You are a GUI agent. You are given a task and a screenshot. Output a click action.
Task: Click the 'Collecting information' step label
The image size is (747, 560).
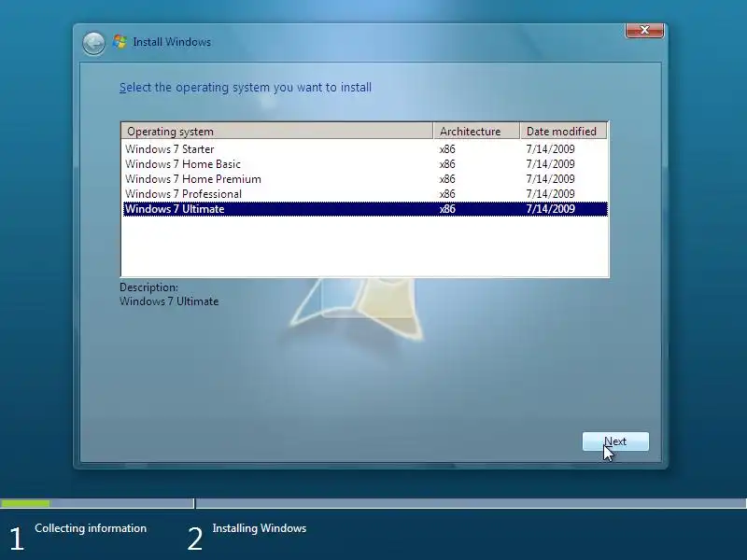click(91, 528)
